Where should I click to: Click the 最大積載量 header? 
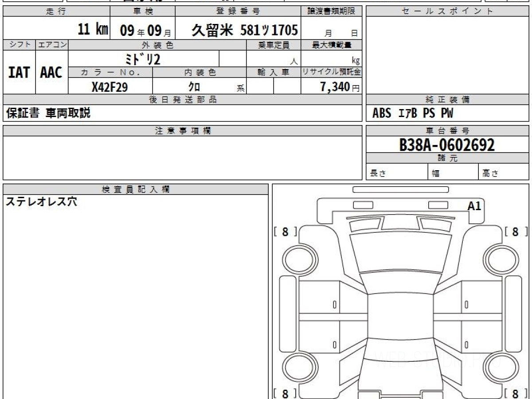[x=332, y=45]
